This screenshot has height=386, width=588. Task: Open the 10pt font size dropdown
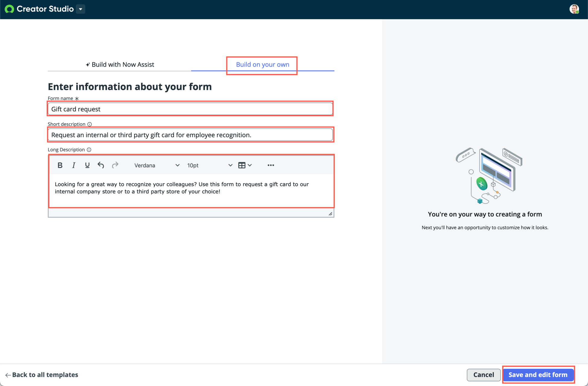tap(210, 165)
